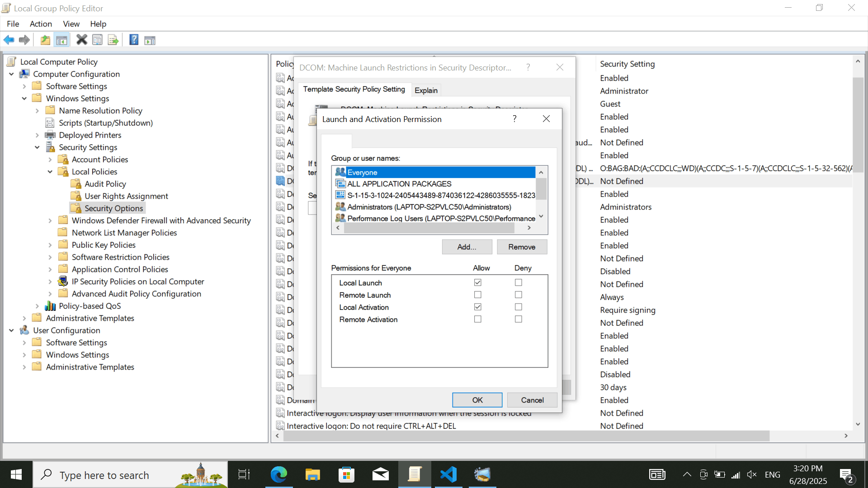Open Microsoft Edge from the taskbar
868x488 pixels.
click(x=279, y=475)
